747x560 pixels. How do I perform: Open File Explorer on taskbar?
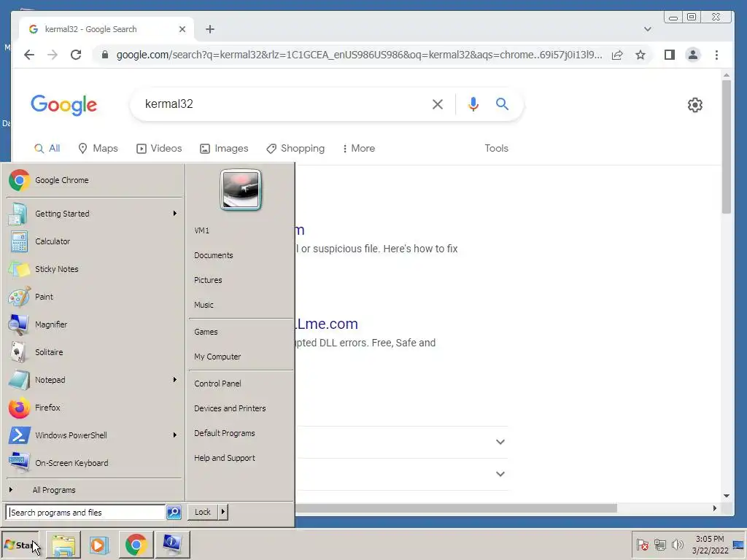(x=63, y=545)
